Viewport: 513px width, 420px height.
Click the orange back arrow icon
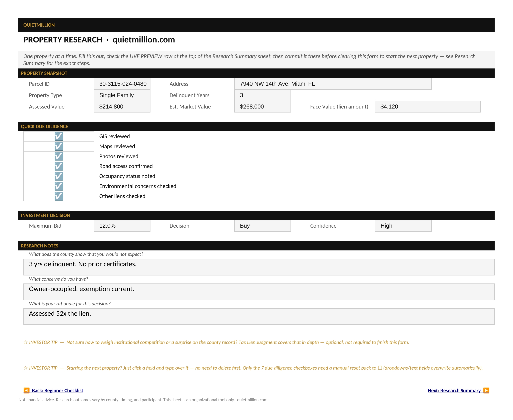point(26,390)
